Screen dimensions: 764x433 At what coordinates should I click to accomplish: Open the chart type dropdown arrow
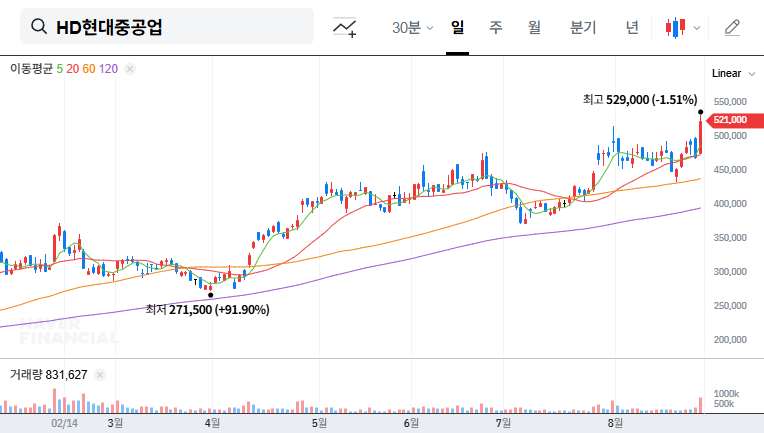697,28
